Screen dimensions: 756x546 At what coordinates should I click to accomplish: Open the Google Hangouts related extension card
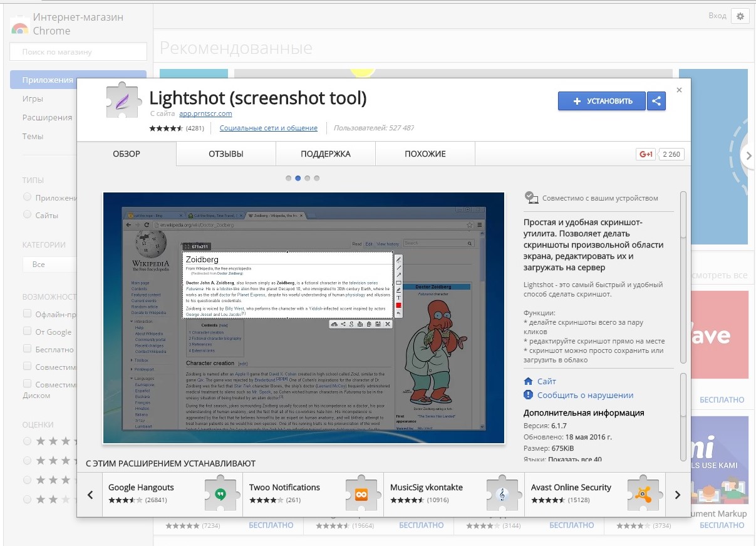tap(172, 495)
